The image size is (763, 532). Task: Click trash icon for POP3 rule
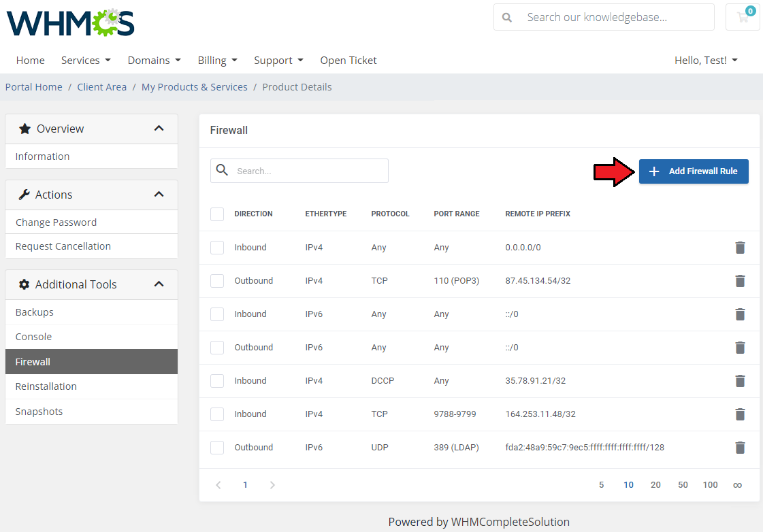(x=740, y=281)
